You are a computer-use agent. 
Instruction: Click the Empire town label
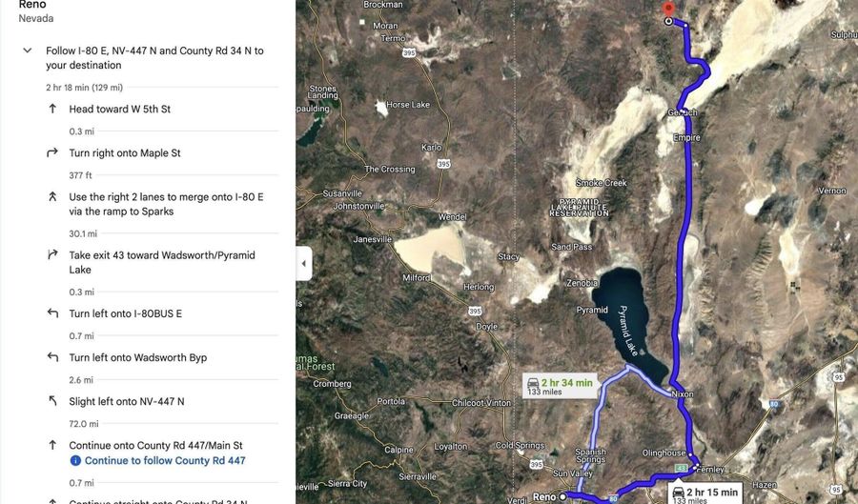[x=686, y=138]
